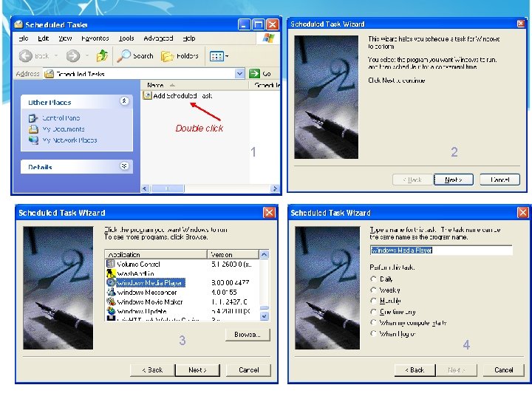The height and width of the screenshot is (399, 532).
Task: Open the Views dropdown arrow
Action: pos(227,56)
